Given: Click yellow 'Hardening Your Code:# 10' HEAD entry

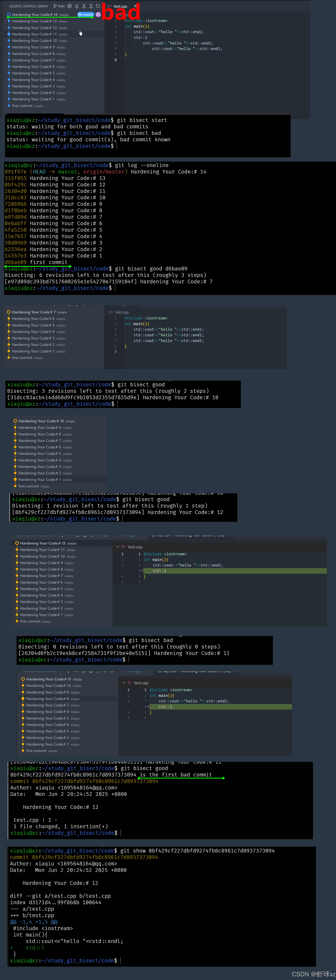Looking at the screenshot, I should pos(41,421).
